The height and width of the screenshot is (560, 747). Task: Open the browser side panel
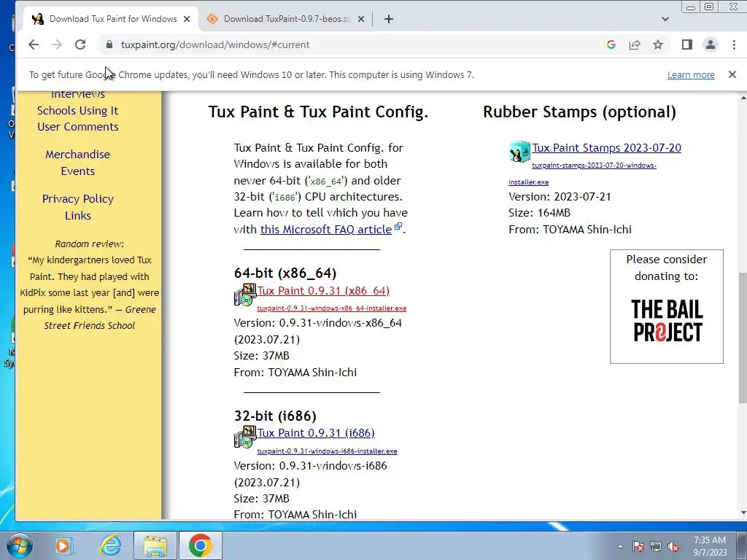[686, 44]
